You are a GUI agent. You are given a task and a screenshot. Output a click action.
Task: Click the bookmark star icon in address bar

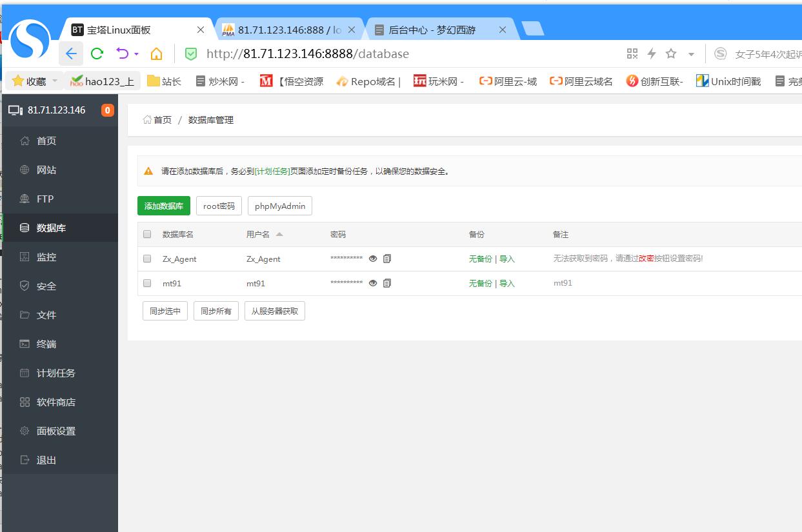671,54
